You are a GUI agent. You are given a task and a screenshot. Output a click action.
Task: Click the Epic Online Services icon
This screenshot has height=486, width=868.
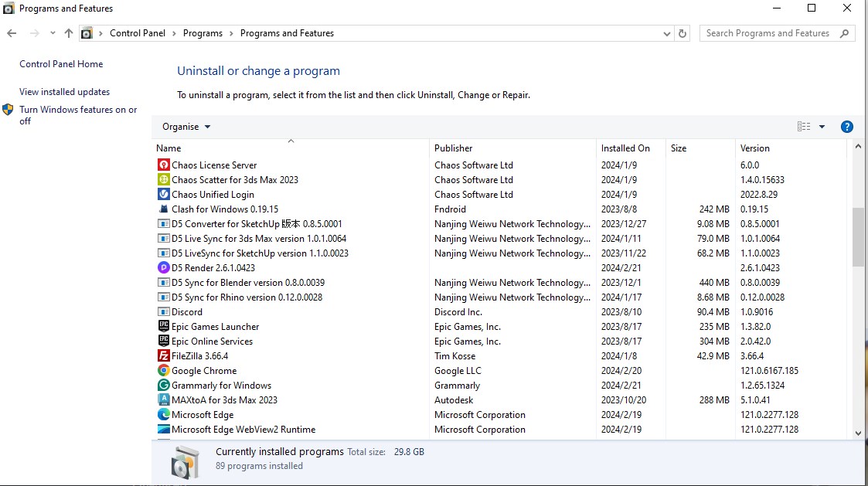[163, 341]
